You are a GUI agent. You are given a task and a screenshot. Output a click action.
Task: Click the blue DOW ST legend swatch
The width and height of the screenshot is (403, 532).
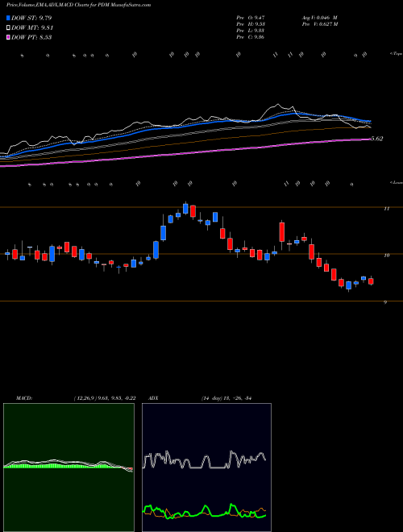[x=8, y=18]
